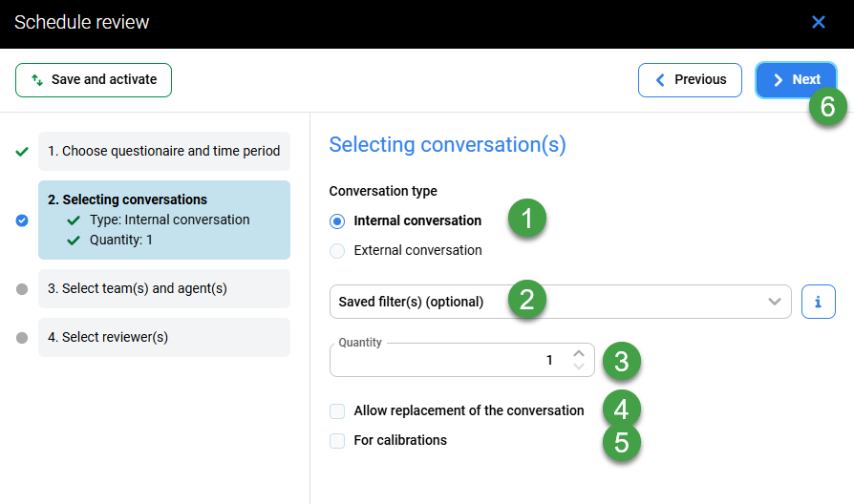The image size is (854, 504).
Task: Open step 3 Select team(s) and agent(s)
Action: tap(164, 289)
